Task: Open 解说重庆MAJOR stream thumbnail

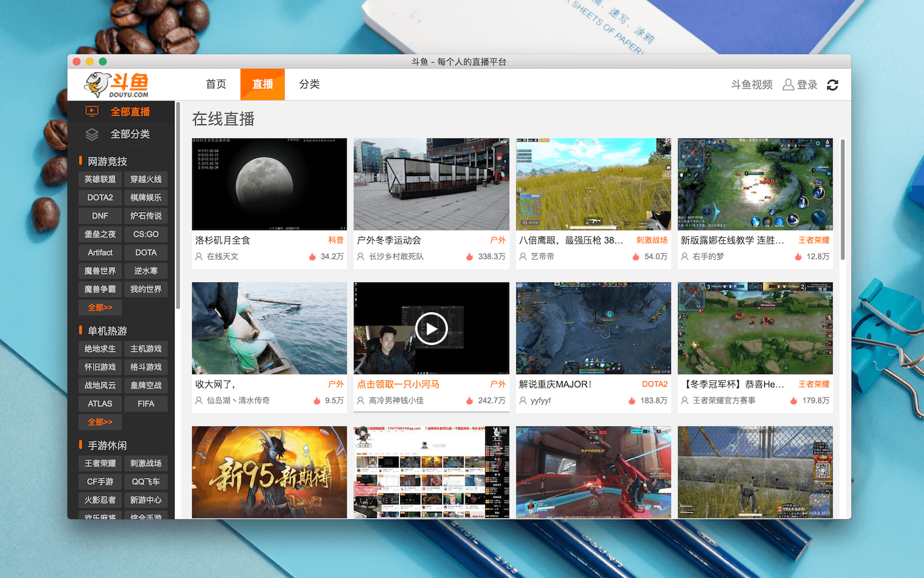Action: coord(593,329)
